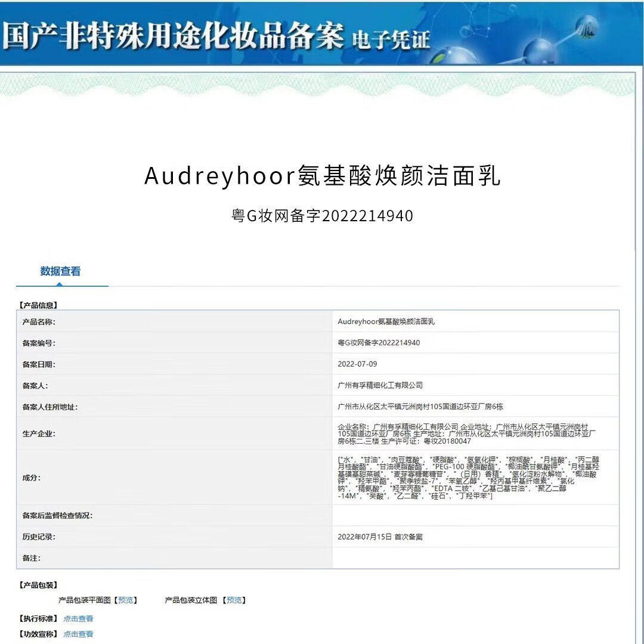The width and height of the screenshot is (644, 644).
Task: Click the banner text 电子凭证
Action: tap(391, 40)
